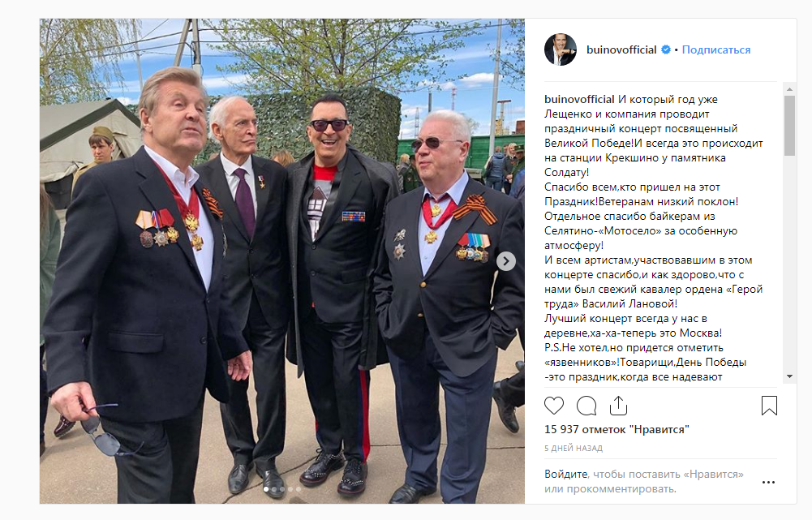Click the '5 дней назад' timestamp
Screen dimensions: 812x520
click(574, 448)
